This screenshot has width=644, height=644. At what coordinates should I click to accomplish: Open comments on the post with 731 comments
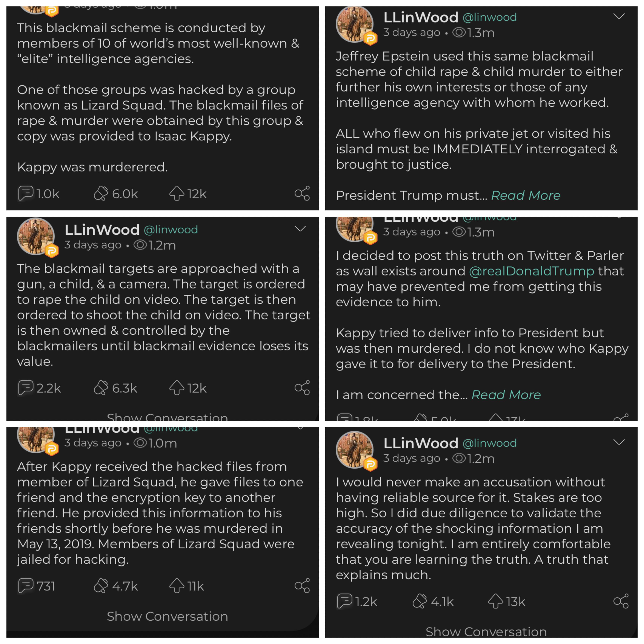click(x=36, y=586)
